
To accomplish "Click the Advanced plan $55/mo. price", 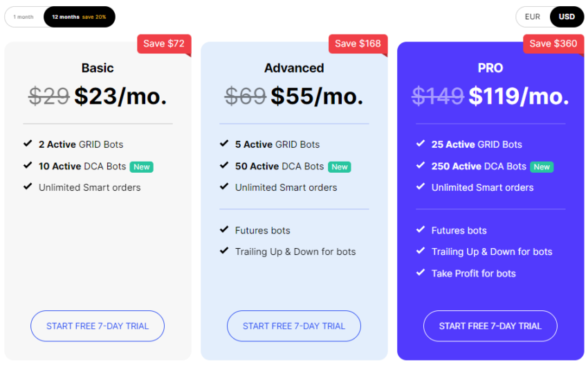I will [x=317, y=96].
